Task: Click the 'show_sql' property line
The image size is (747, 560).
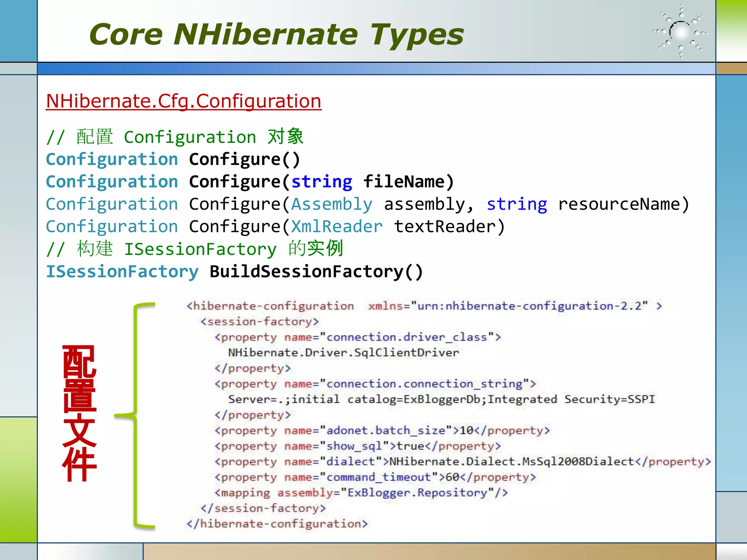Action: point(357,446)
